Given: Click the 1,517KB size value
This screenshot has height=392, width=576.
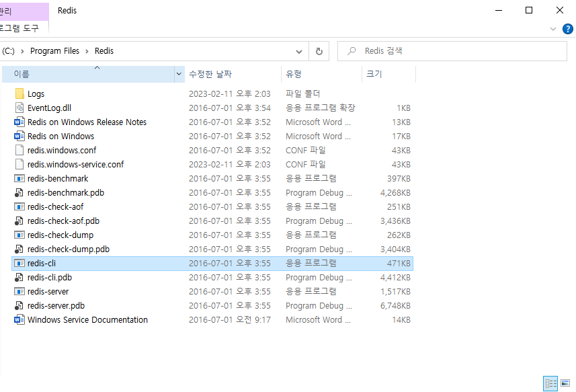Looking at the screenshot, I should [x=395, y=292].
